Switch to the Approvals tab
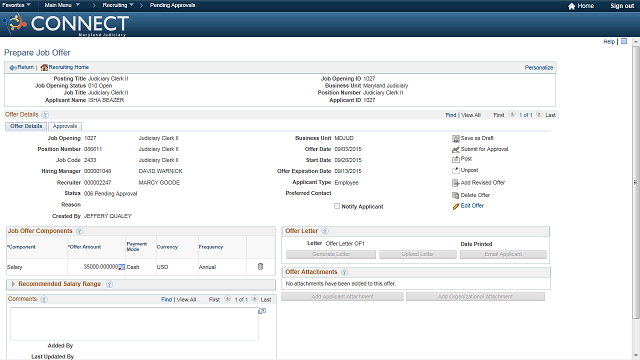The width and height of the screenshot is (640, 360). point(65,126)
